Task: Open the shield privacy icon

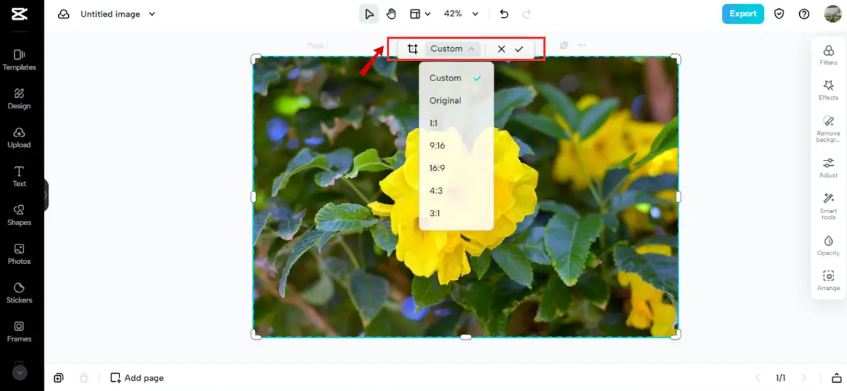Action: click(x=779, y=14)
